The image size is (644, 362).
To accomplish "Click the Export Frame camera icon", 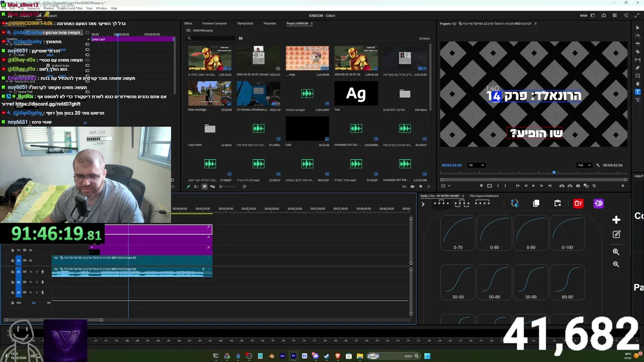I will 578,186.
